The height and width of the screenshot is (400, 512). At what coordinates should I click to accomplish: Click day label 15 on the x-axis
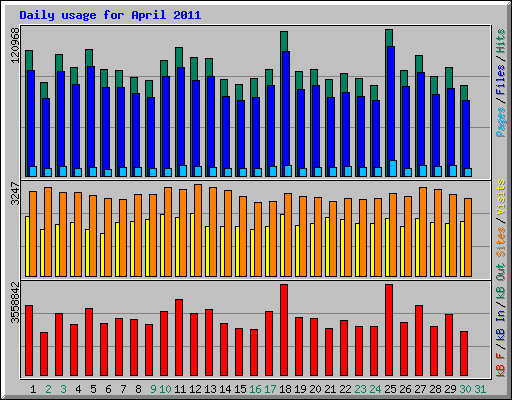(x=240, y=389)
